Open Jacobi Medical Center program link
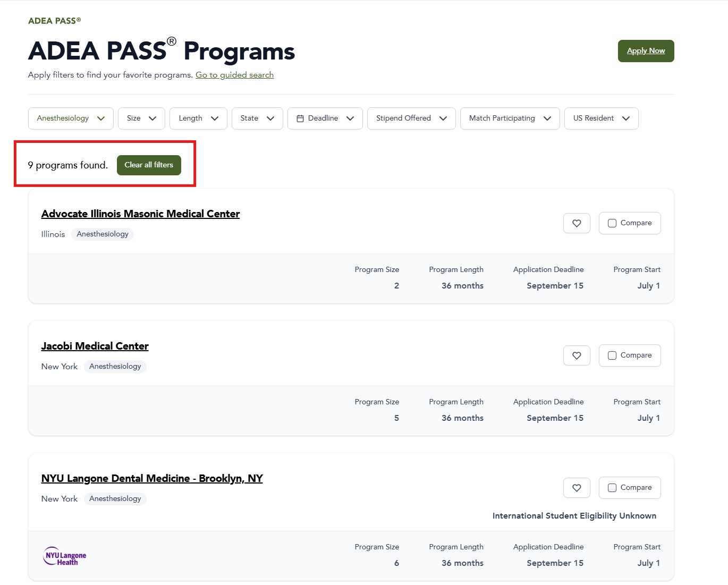 [x=95, y=346]
